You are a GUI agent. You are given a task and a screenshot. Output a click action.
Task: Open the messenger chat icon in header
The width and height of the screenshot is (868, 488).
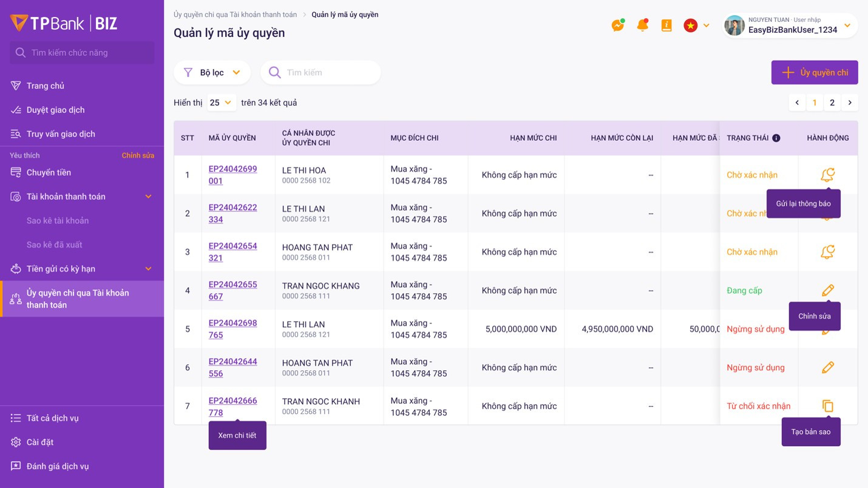tap(618, 25)
